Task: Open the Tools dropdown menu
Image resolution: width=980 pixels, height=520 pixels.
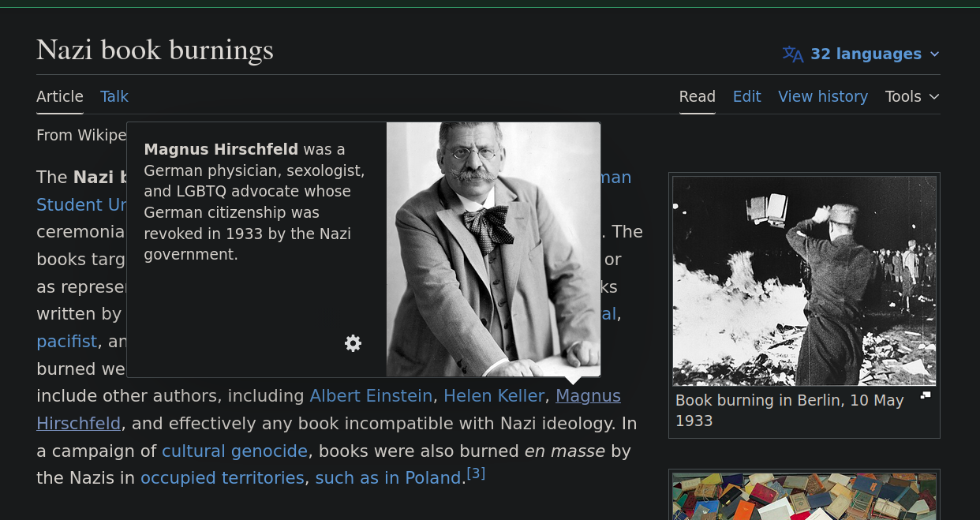Action: (912, 96)
